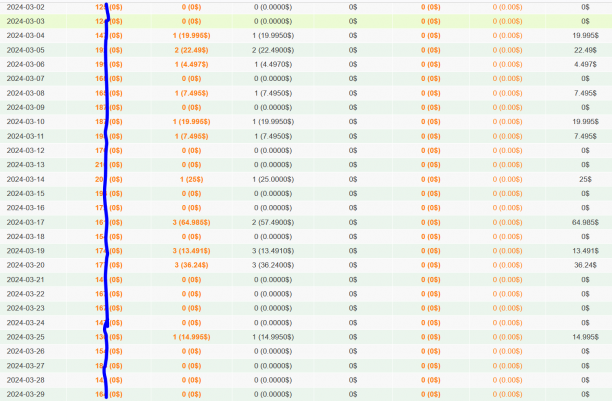The image size is (612, 401).
Task: Click the 2024-03-20 date cell
Action: click(25, 265)
